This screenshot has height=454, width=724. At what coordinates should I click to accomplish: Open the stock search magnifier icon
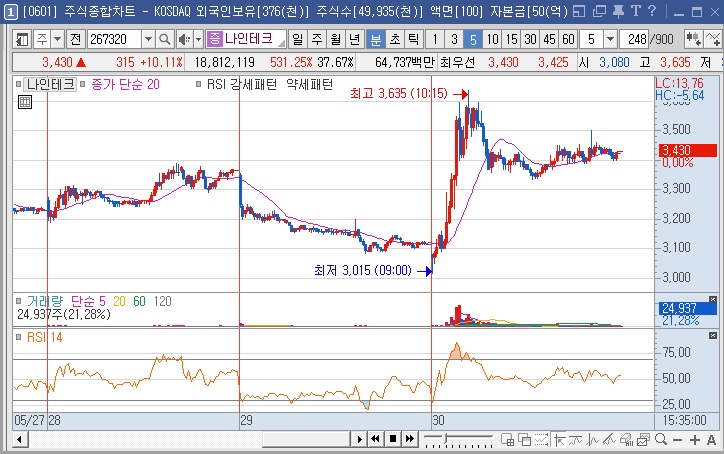coord(165,40)
